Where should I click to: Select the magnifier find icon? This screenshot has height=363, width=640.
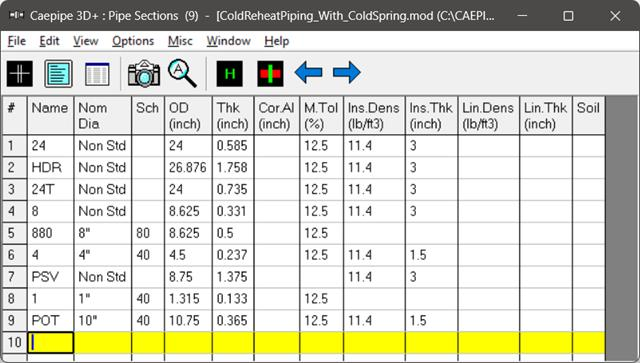[x=182, y=73]
